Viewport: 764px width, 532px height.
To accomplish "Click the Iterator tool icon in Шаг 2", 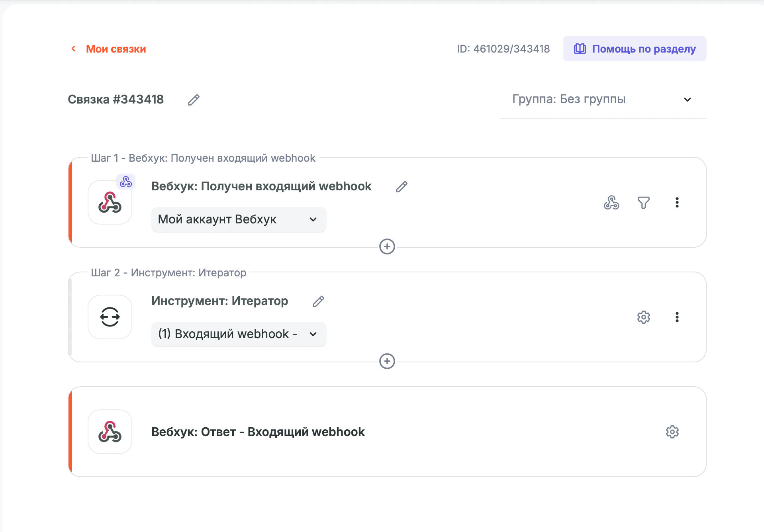I will click(110, 317).
